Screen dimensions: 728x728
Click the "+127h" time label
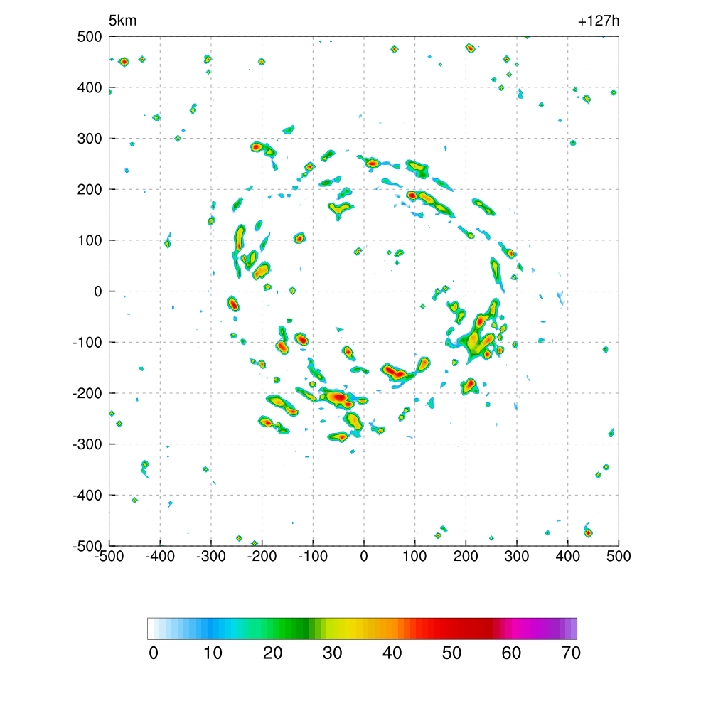(599, 21)
